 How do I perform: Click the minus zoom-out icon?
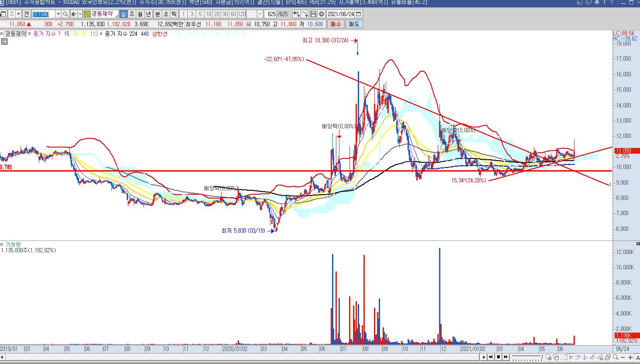point(623,357)
